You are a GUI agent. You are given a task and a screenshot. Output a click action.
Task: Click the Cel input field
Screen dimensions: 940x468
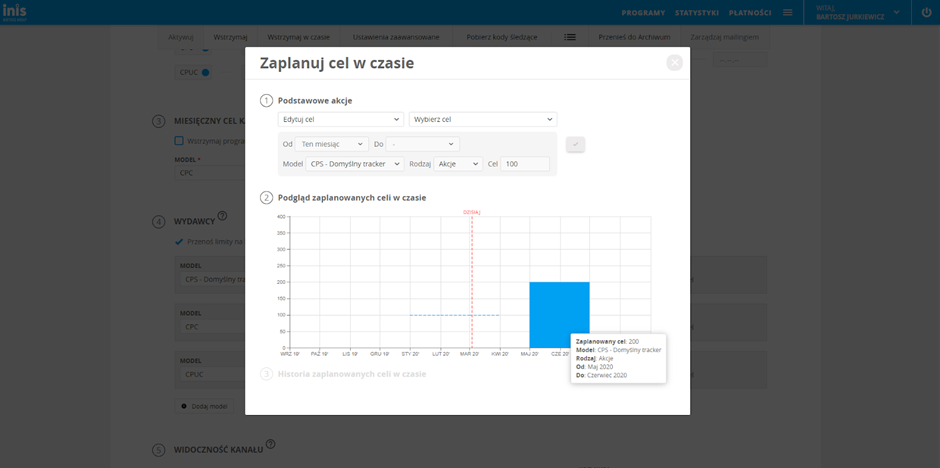[525, 164]
